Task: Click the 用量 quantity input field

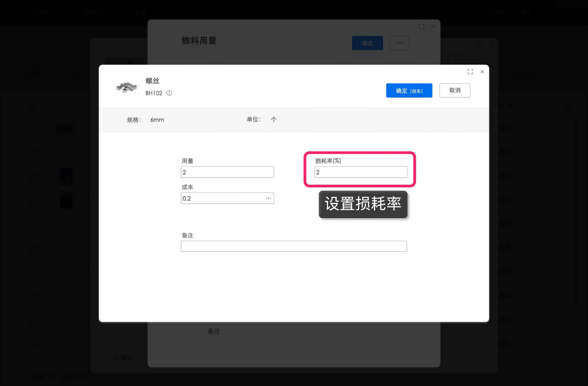Action: (227, 172)
